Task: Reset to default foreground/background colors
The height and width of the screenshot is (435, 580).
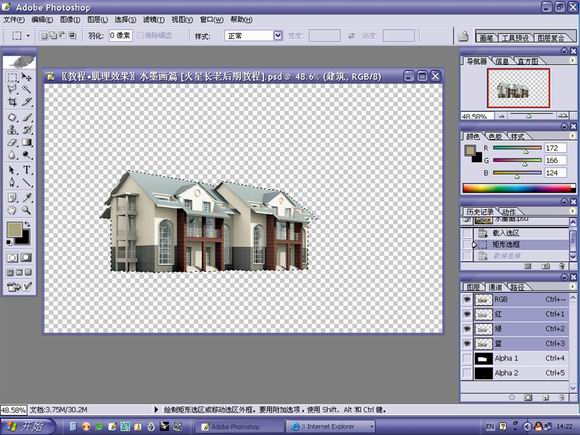Action: pyautogui.click(x=9, y=242)
